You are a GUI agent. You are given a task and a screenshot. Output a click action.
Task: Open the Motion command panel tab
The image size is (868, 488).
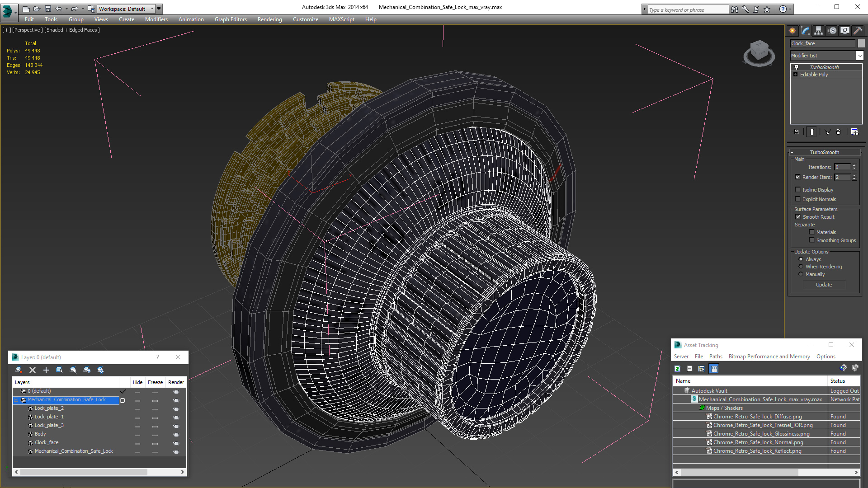pos(832,31)
